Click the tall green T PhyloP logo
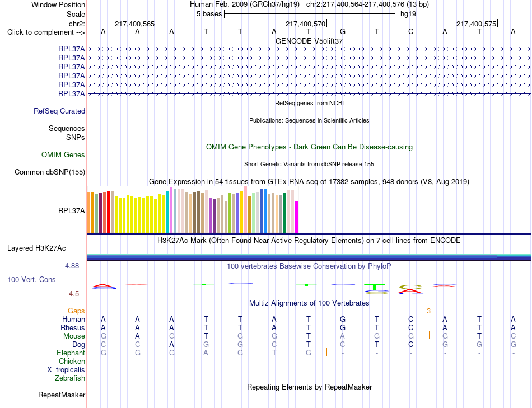Viewport: 532px width, 408px height. (375, 288)
